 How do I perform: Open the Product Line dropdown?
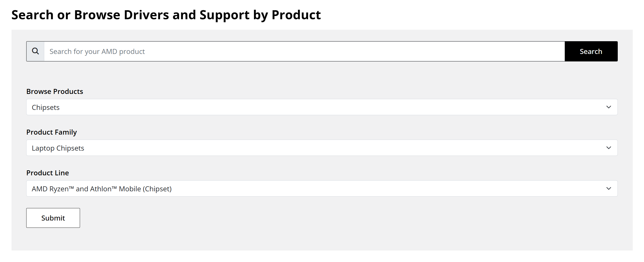(321, 189)
